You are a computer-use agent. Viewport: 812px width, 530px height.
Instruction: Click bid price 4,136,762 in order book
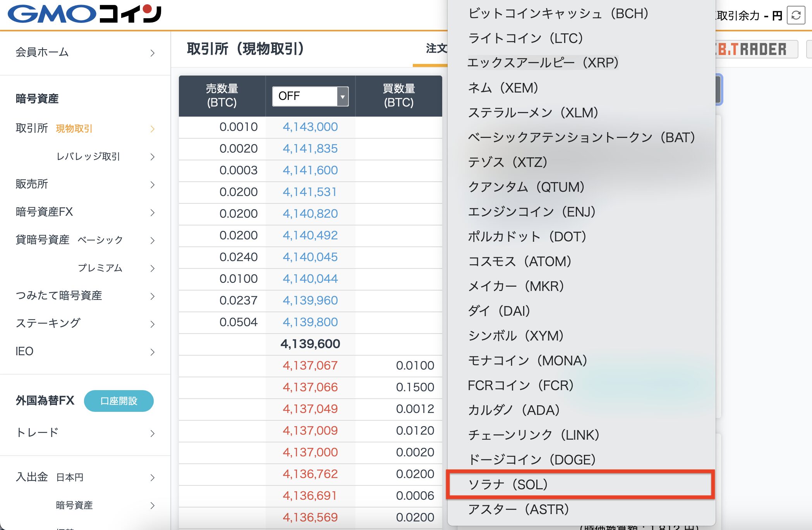[310, 474]
